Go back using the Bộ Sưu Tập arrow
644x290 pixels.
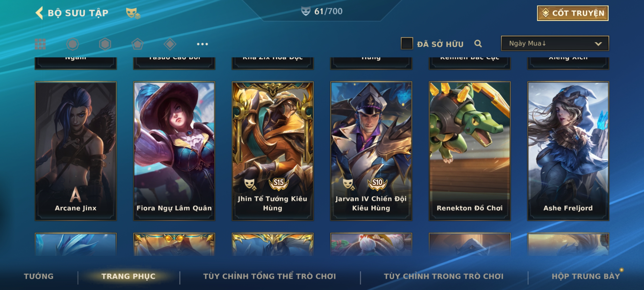(39, 13)
